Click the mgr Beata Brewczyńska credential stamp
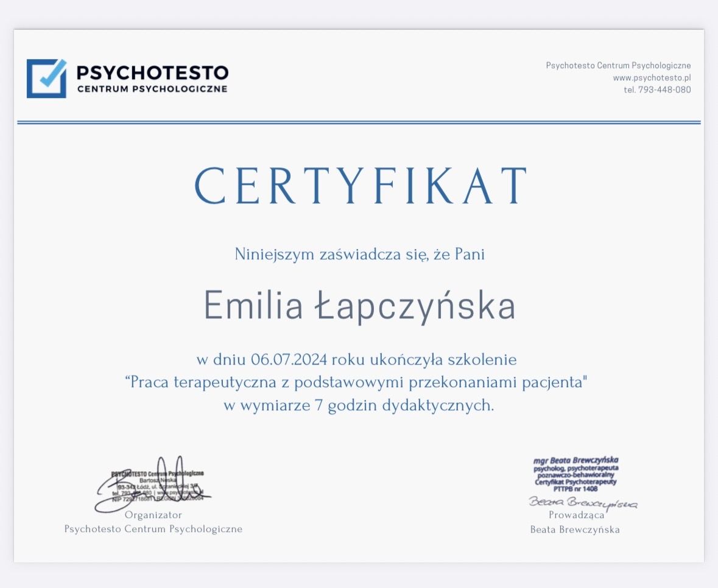Viewport: 718px width, 588px height. point(575,475)
